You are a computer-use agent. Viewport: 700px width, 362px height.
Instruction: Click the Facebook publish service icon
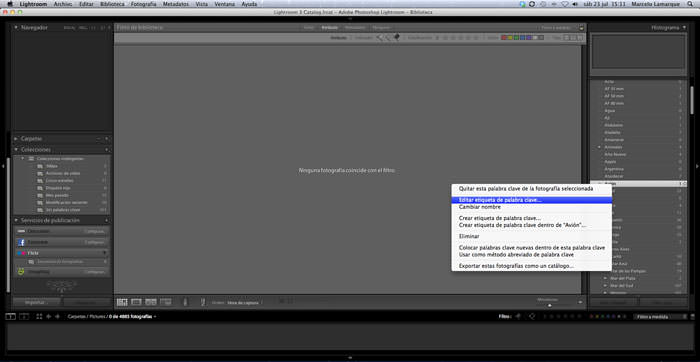coord(21,242)
